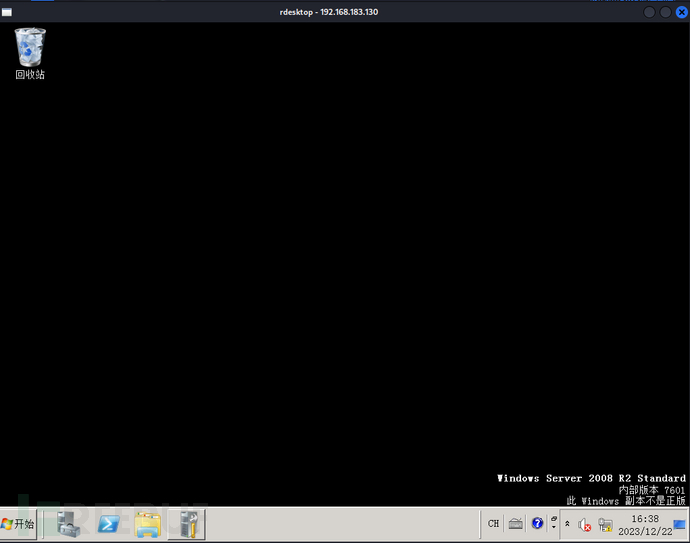Click the rdesktop title bar text
690x543 pixels.
tap(328, 11)
